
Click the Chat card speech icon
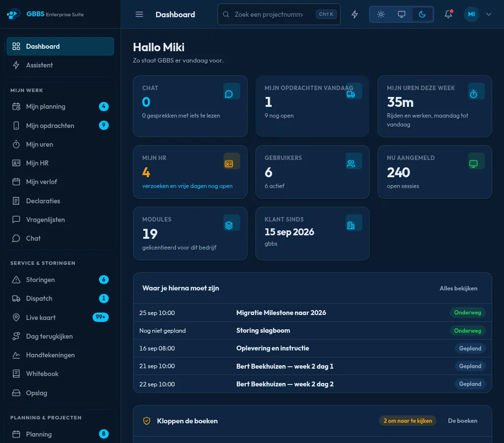(229, 94)
